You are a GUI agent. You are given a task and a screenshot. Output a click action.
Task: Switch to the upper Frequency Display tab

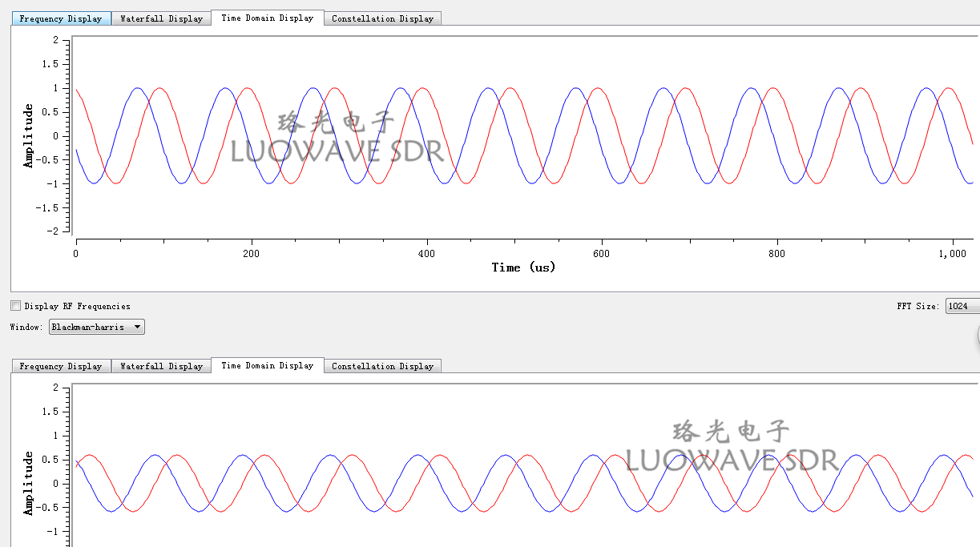click(x=61, y=18)
